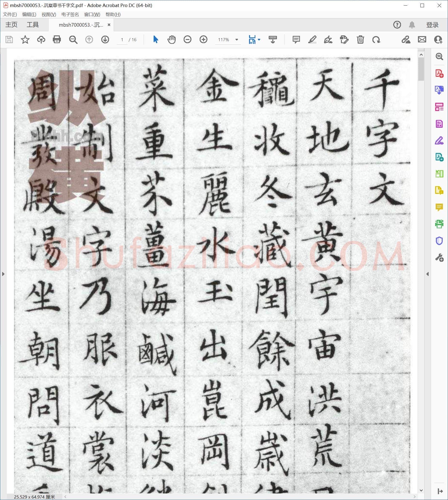Send file by email icon
Screen dimensions: 448x500
point(422,40)
